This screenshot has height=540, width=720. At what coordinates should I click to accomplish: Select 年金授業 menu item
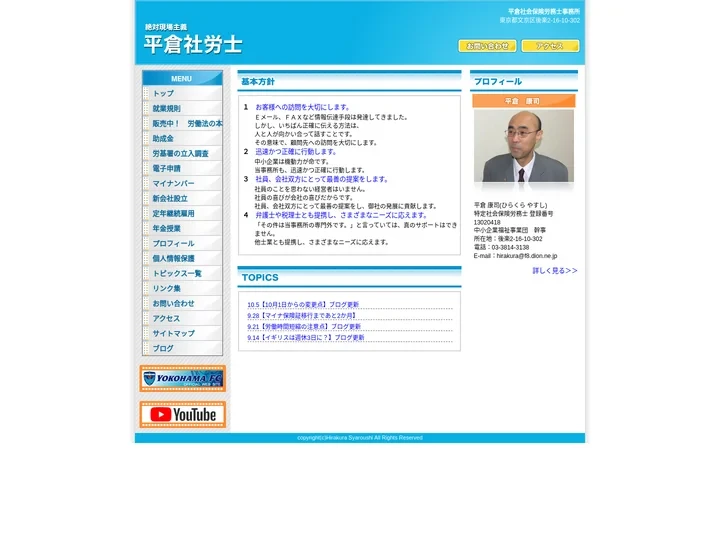tap(182, 228)
